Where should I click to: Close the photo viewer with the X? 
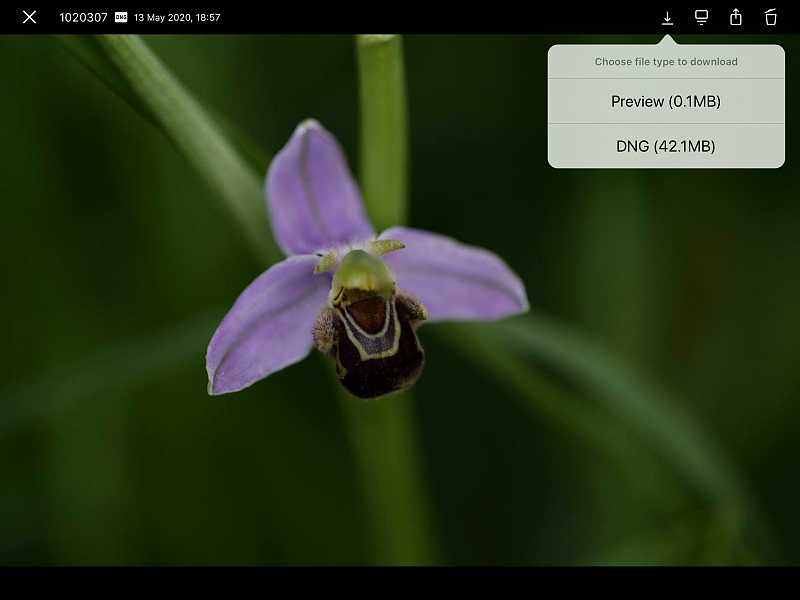(30, 17)
